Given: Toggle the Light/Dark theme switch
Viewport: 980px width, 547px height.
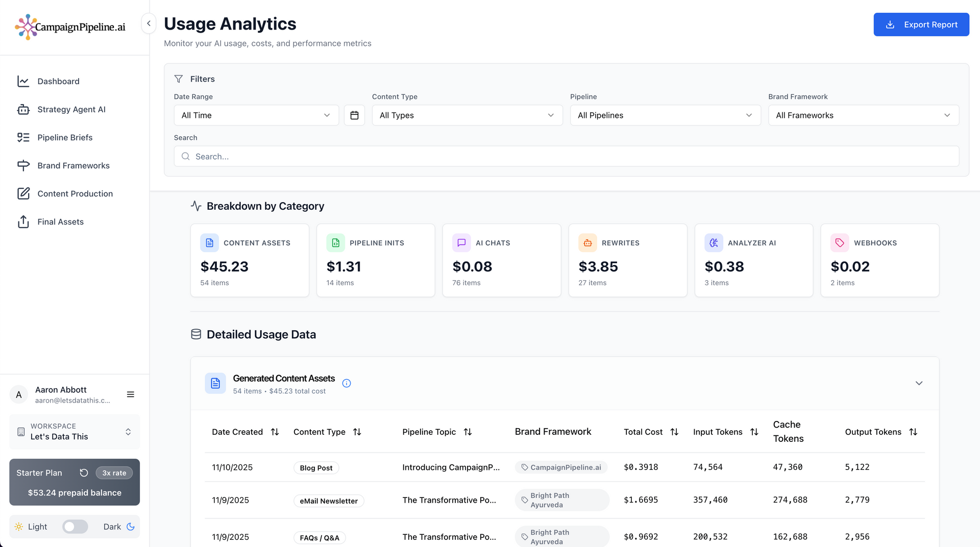Looking at the screenshot, I should (75, 527).
